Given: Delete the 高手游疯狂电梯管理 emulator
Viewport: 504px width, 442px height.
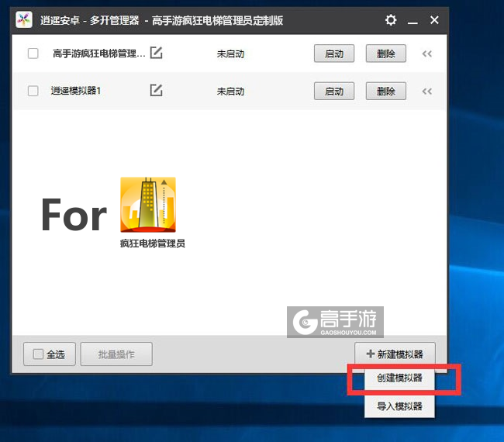Looking at the screenshot, I should point(385,54).
